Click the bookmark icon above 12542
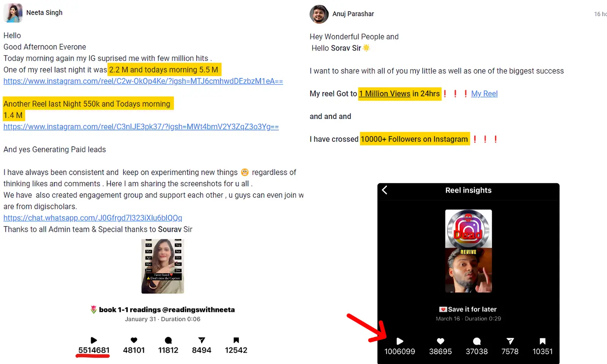This screenshot has height=364, width=607. click(x=236, y=340)
